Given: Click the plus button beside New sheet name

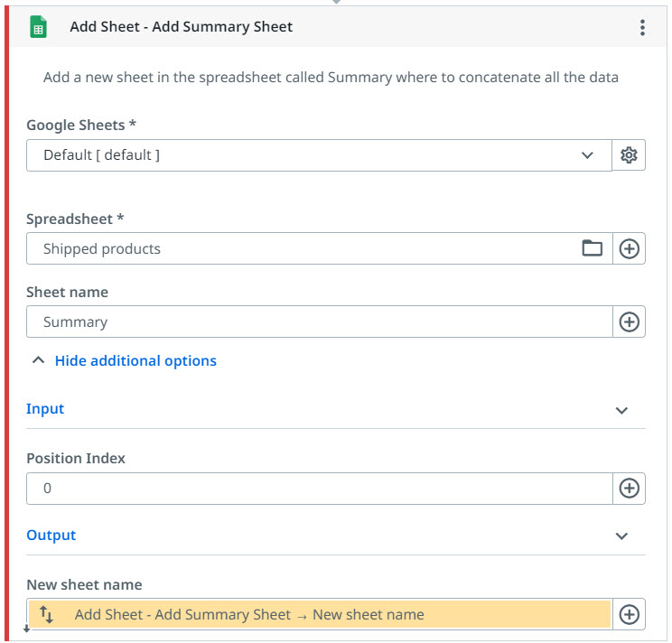Looking at the screenshot, I should (x=630, y=615).
